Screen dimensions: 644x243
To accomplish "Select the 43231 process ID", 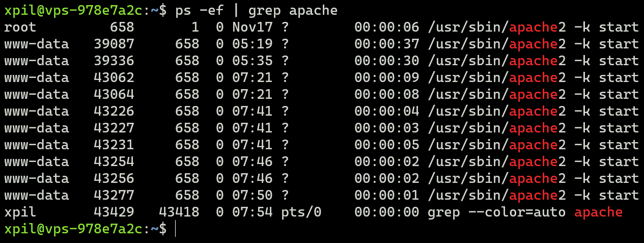I will pos(114,145).
